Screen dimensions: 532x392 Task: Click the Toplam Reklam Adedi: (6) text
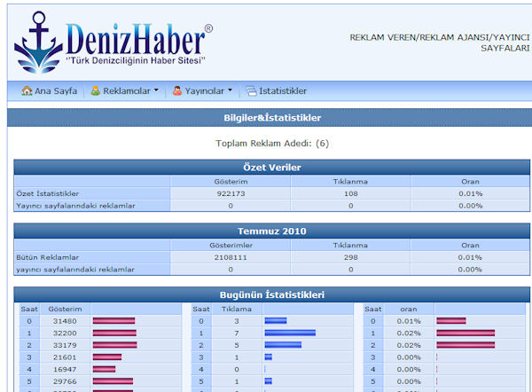tap(272, 143)
